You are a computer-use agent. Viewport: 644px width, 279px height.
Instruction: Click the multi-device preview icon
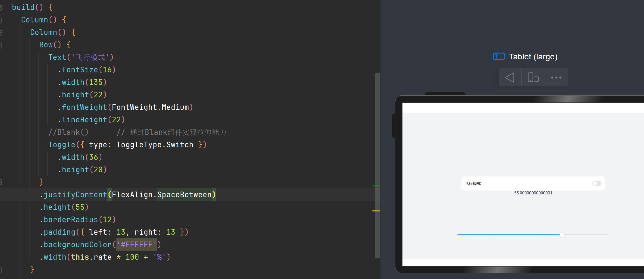pos(533,77)
